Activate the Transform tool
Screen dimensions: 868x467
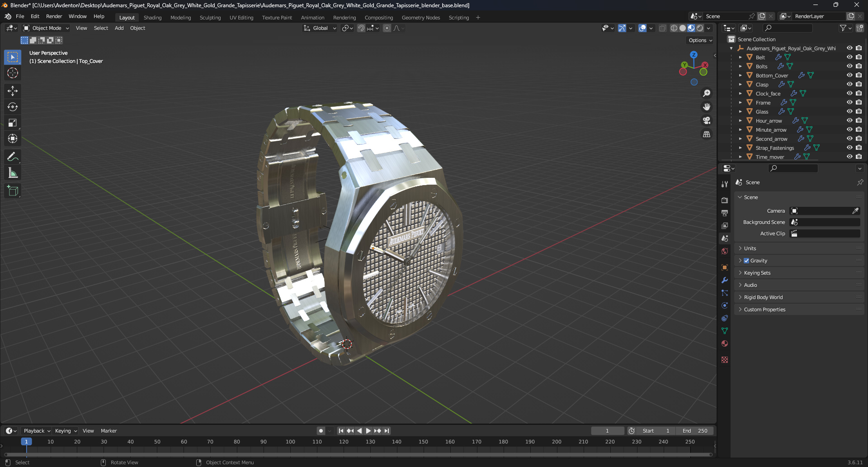point(13,138)
